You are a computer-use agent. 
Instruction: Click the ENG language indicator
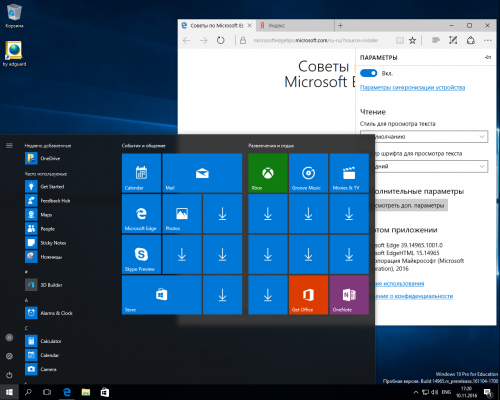tap(446, 392)
